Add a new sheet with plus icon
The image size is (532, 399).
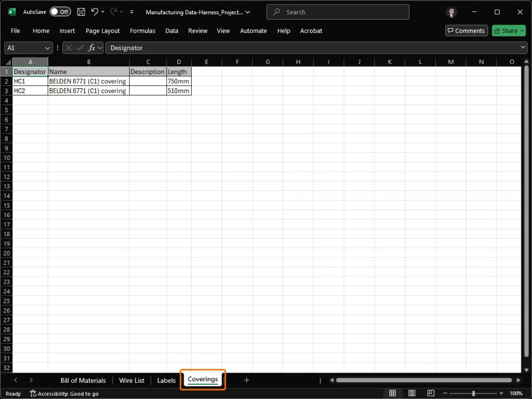click(x=247, y=380)
